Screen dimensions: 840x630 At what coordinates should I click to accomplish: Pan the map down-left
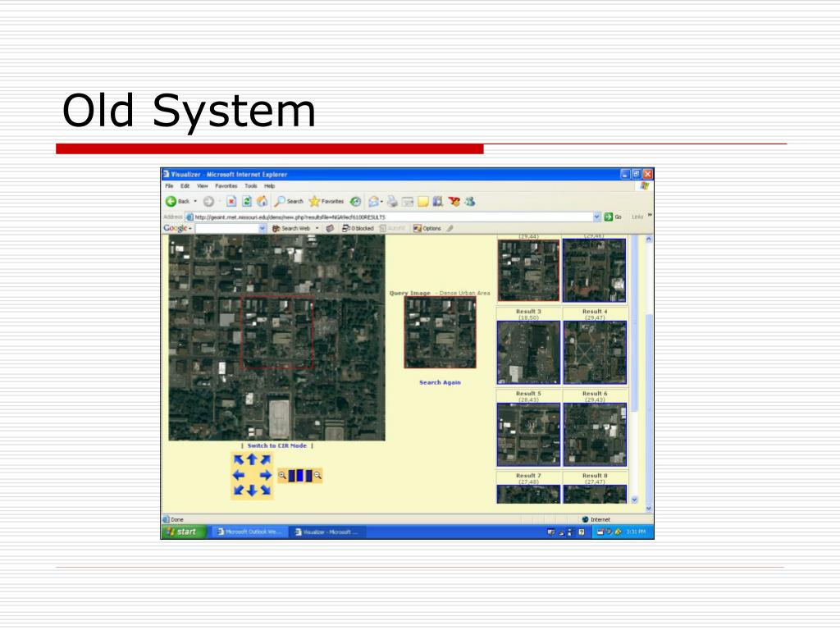(x=239, y=490)
